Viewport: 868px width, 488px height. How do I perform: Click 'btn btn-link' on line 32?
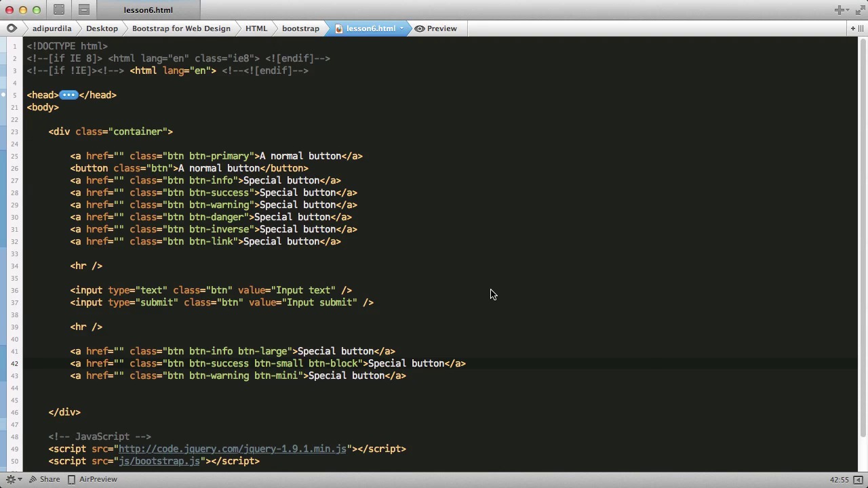[200, 241]
